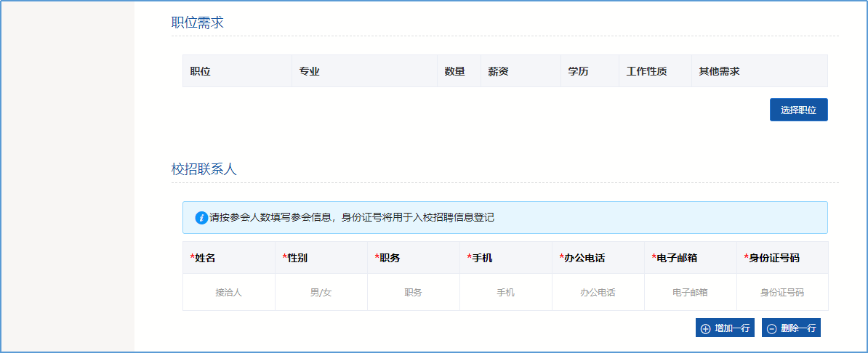Click the blue info icon in notice banner
Image resolution: width=868 pixels, height=353 pixels.
point(201,217)
